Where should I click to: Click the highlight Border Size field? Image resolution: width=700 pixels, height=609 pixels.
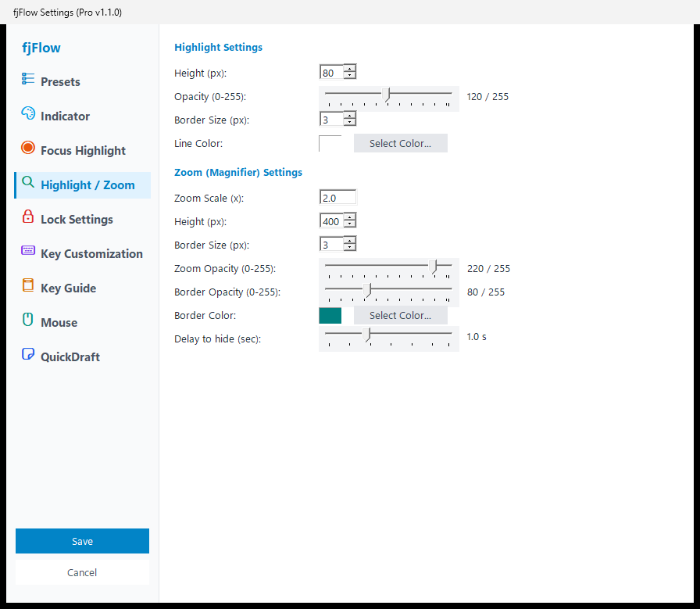point(332,120)
